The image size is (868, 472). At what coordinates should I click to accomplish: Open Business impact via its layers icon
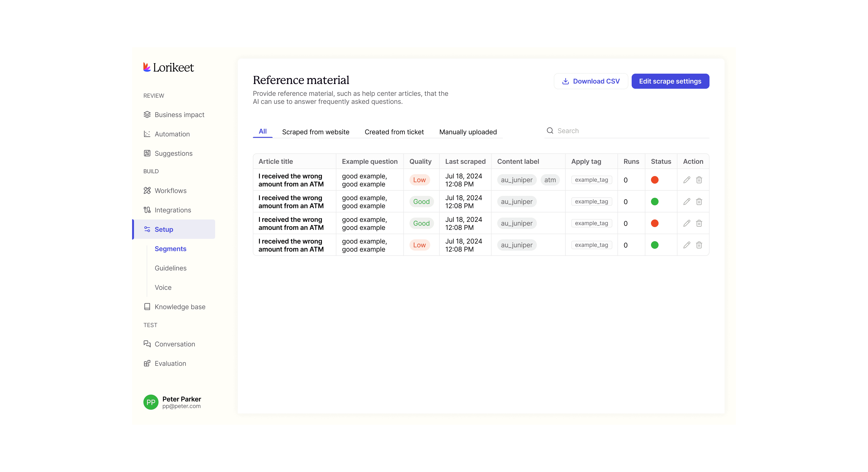tap(147, 115)
